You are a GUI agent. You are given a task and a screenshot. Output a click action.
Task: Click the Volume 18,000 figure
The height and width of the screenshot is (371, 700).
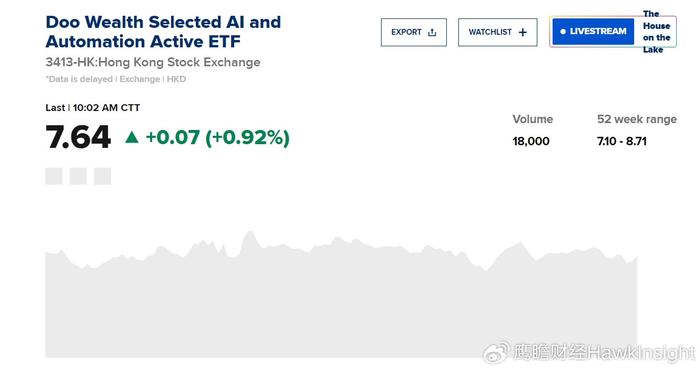point(531,141)
